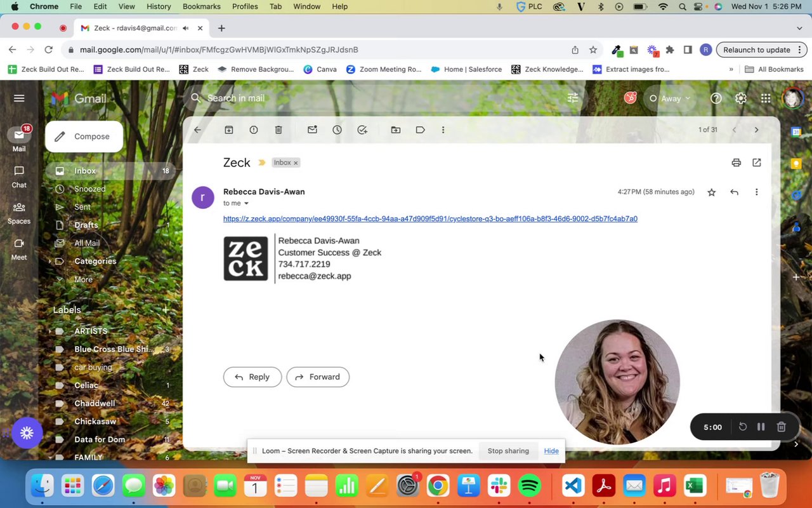
Task: Open Labels icon in email toolbar
Action: (x=420, y=130)
